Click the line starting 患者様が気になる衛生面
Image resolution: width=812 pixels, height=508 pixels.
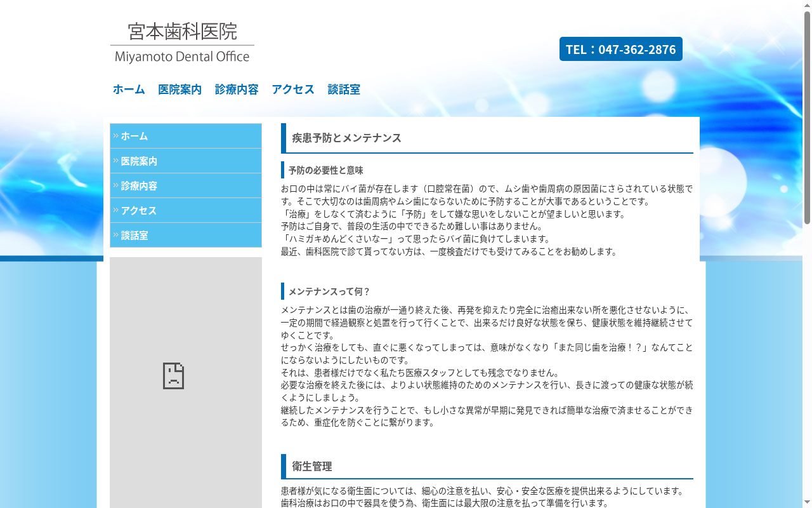pyautogui.click(x=483, y=491)
